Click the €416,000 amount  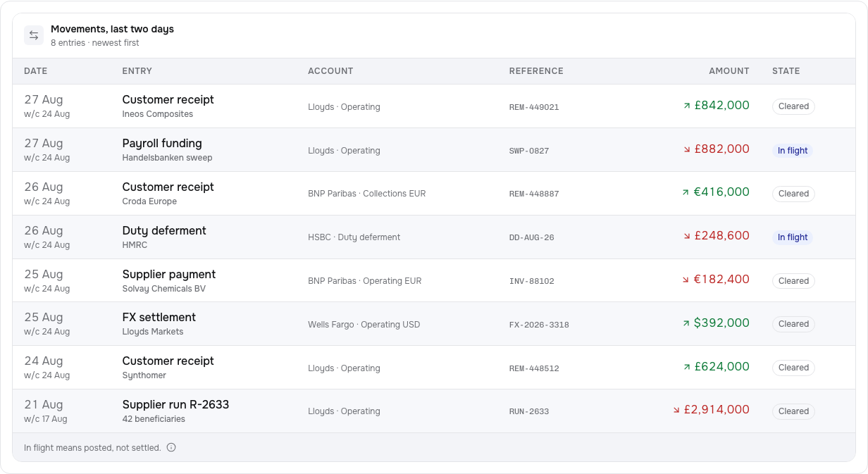click(x=721, y=192)
